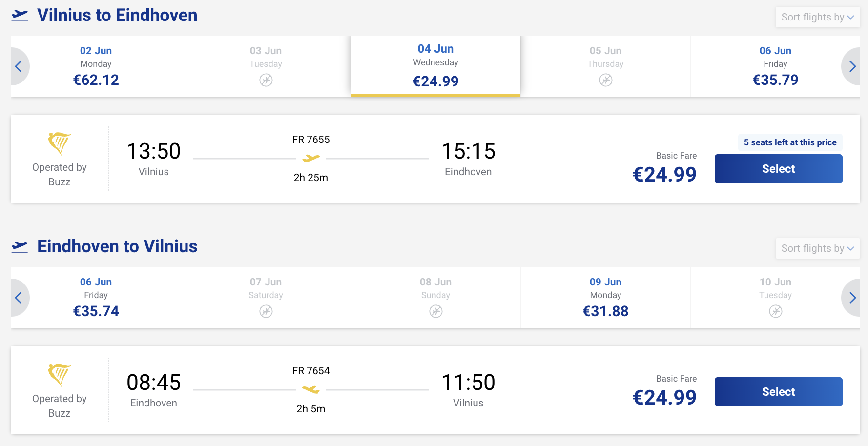
Task: Click no-flight icon under 10 Jun Tuesday
Action: [x=776, y=311]
